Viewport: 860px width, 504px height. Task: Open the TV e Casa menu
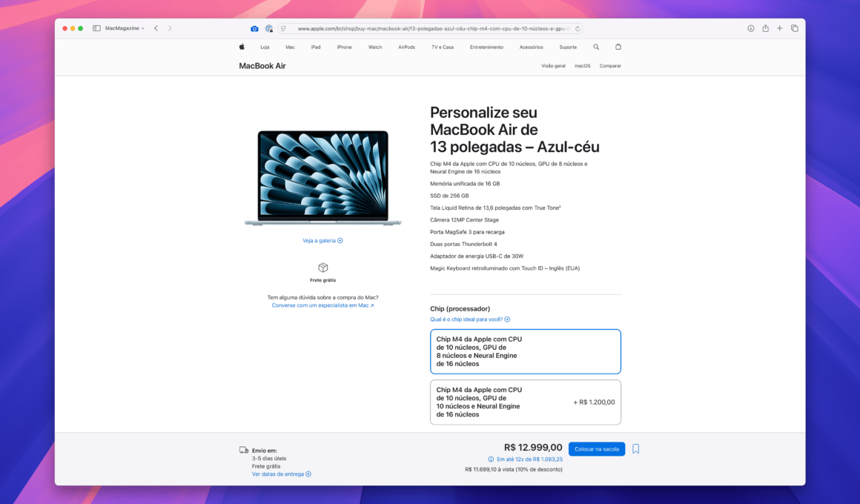click(x=443, y=47)
